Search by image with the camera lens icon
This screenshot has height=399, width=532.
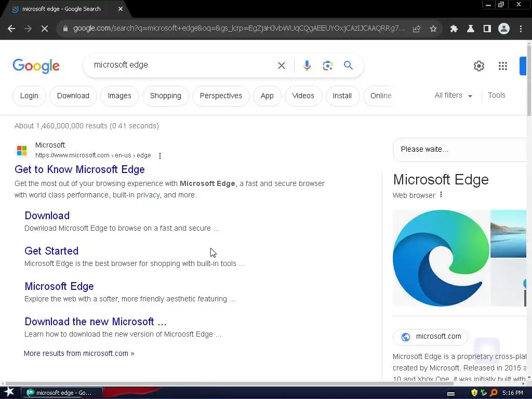[x=327, y=65]
